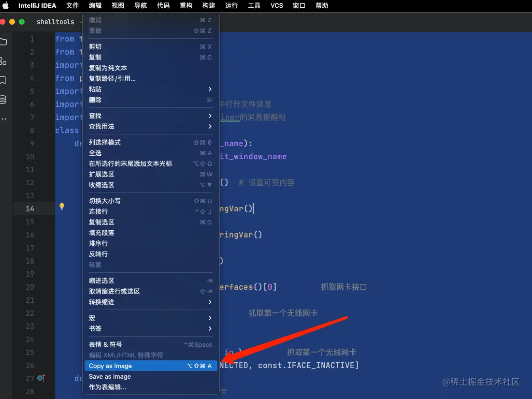The image size is (532, 399).
Task: Click comment 抓取网卡接口
Action: tap(344, 287)
